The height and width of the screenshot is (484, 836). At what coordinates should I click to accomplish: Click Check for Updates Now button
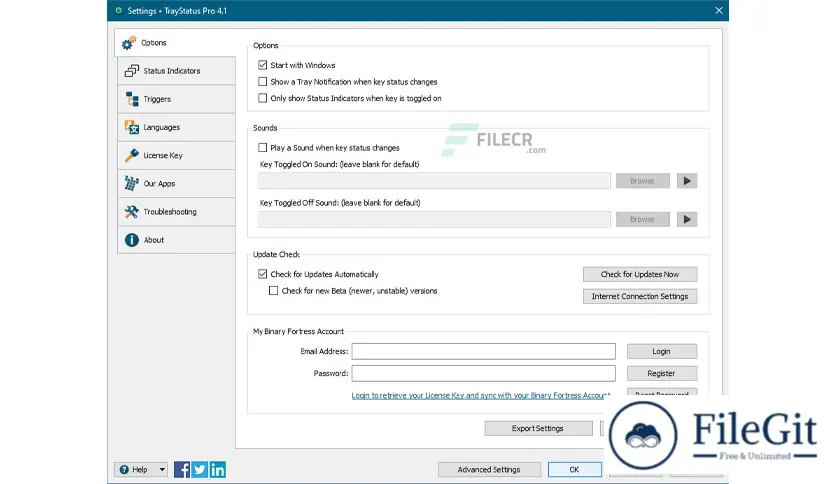(x=640, y=274)
